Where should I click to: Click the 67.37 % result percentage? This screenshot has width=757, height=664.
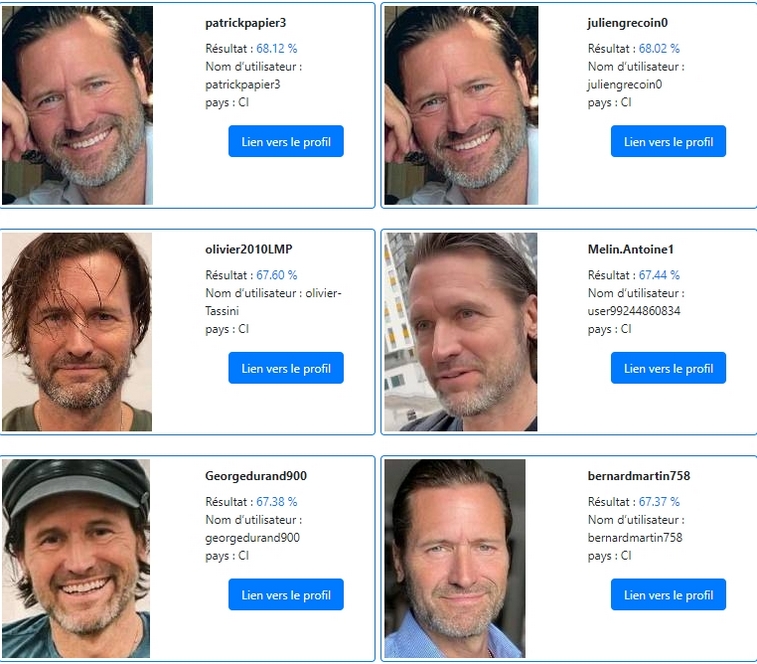(x=659, y=502)
